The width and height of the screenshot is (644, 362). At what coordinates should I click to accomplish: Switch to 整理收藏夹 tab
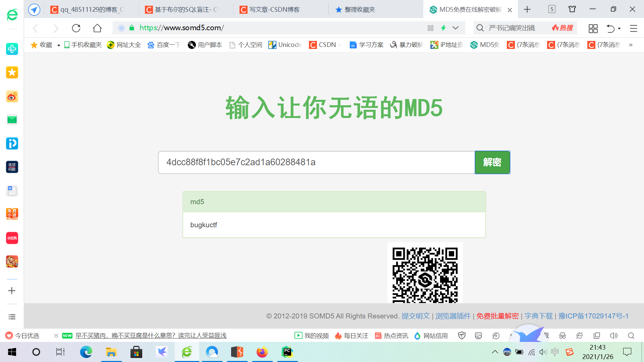tap(360, 9)
